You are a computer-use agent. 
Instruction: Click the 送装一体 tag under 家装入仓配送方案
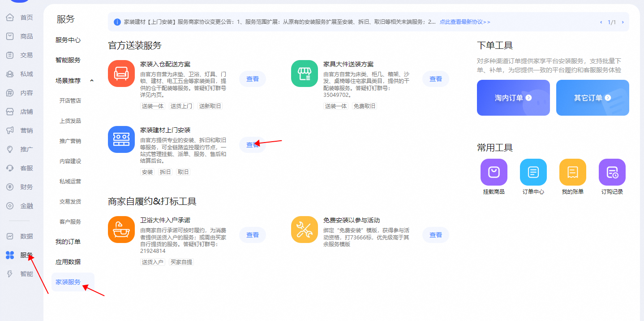tap(153, 106)
